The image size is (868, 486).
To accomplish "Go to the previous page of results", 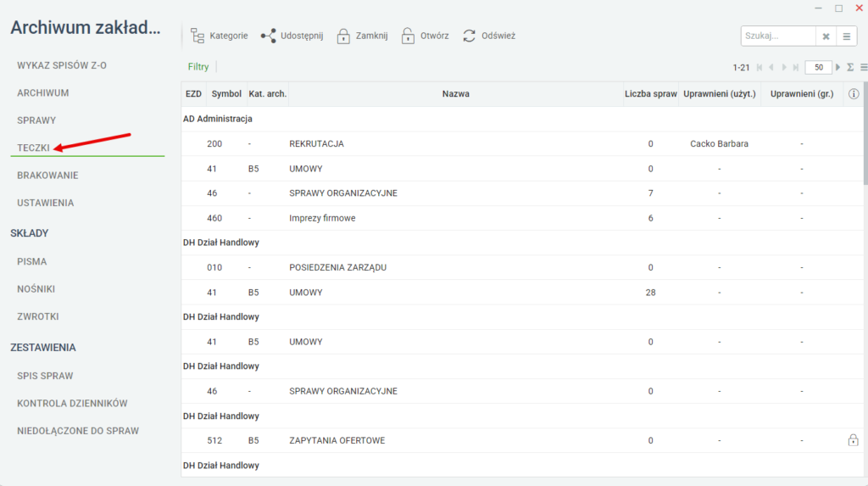I will click(x=771, y=68).
